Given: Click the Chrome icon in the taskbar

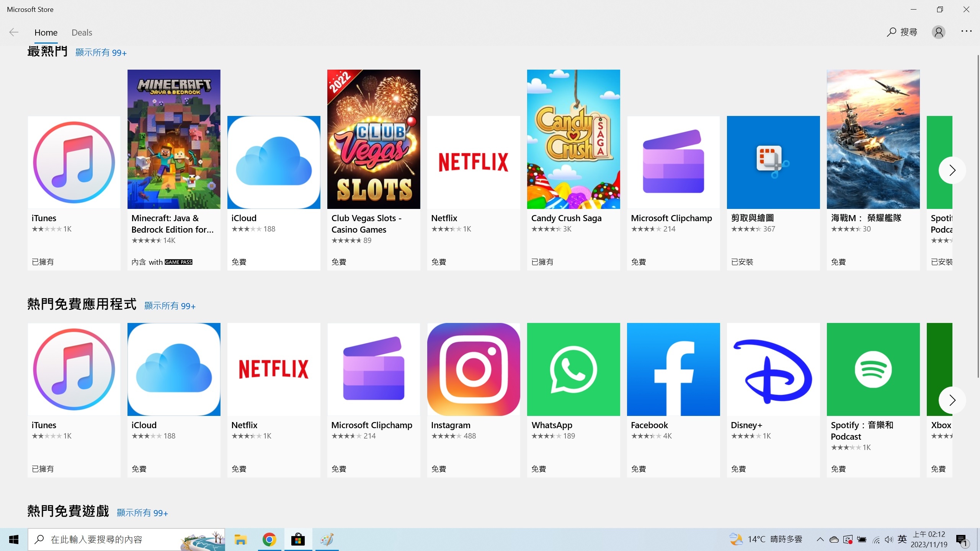Looking at the screenshot, I should (269, 540).
